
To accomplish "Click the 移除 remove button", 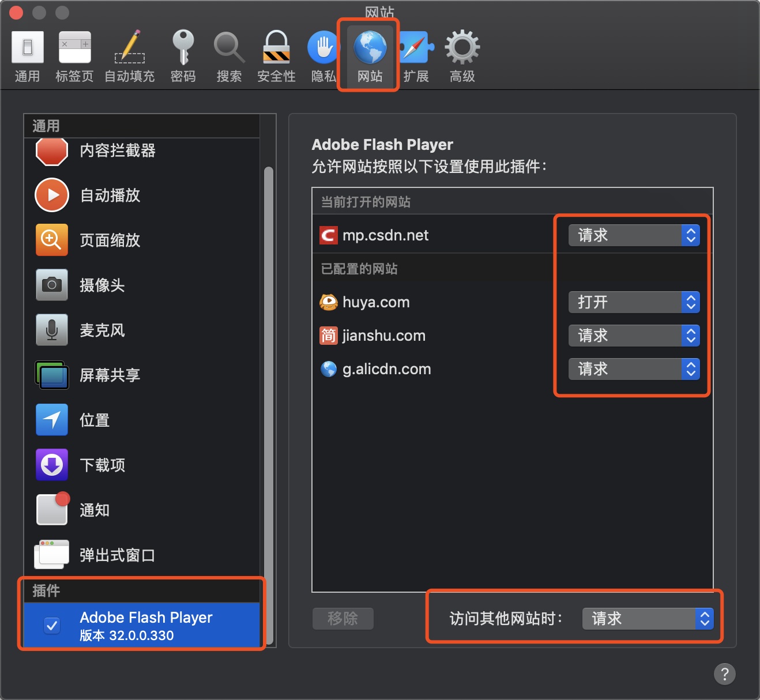I will click(x=343, y=619).
